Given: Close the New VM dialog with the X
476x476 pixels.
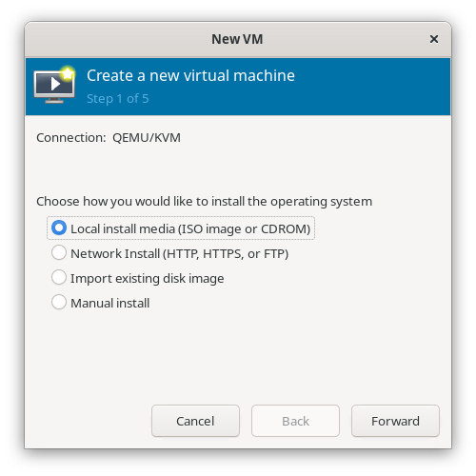Looking at the screenshot, I should click(434, 39).
